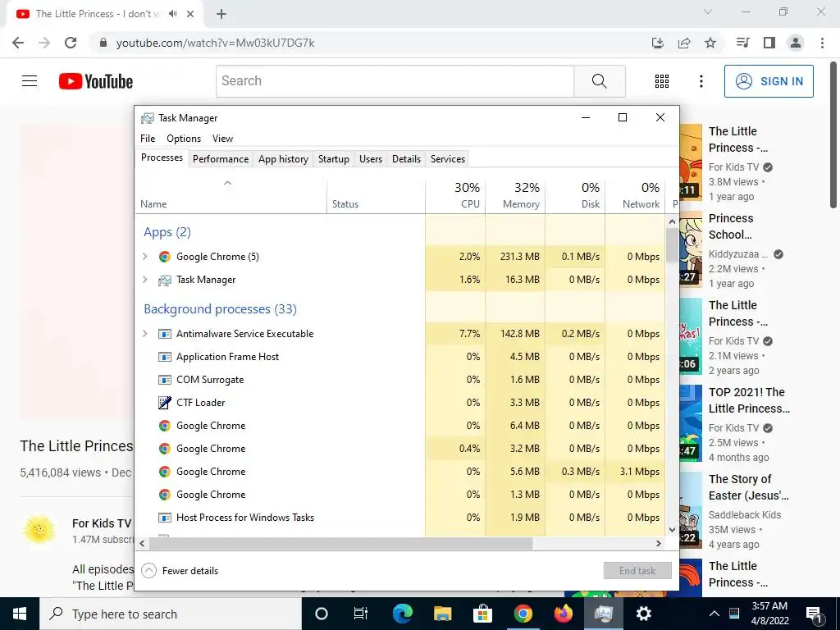Mute the tab via speaker icon
The image size is (840, 630).
pos(172,14)
